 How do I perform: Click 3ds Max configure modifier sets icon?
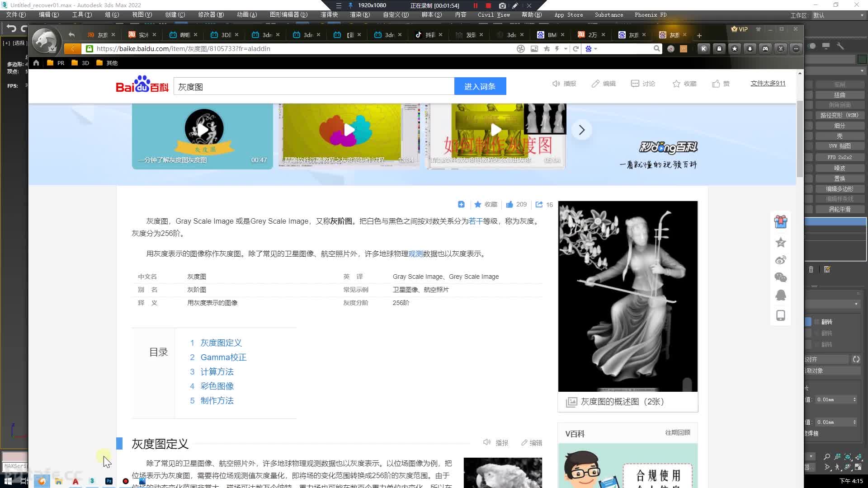point(827,270)
